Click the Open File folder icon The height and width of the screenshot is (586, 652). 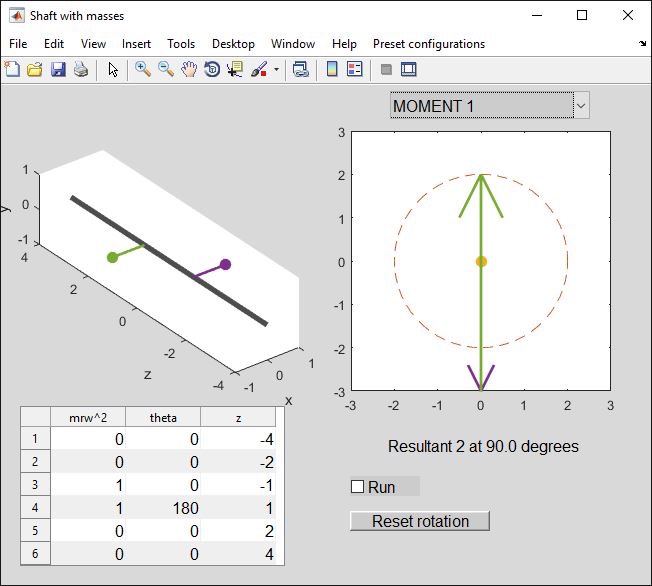35,69
